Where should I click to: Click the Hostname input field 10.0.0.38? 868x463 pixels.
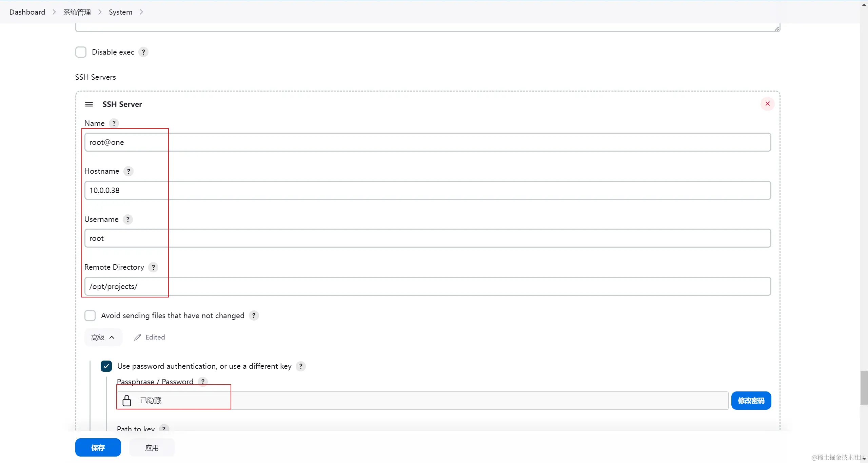coord(427,190)
